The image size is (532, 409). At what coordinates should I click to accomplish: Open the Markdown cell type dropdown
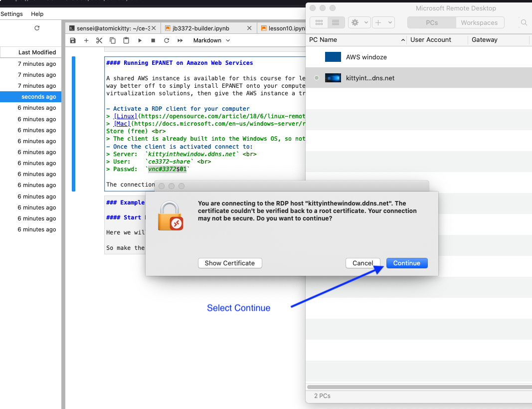(x=212, y=40)
